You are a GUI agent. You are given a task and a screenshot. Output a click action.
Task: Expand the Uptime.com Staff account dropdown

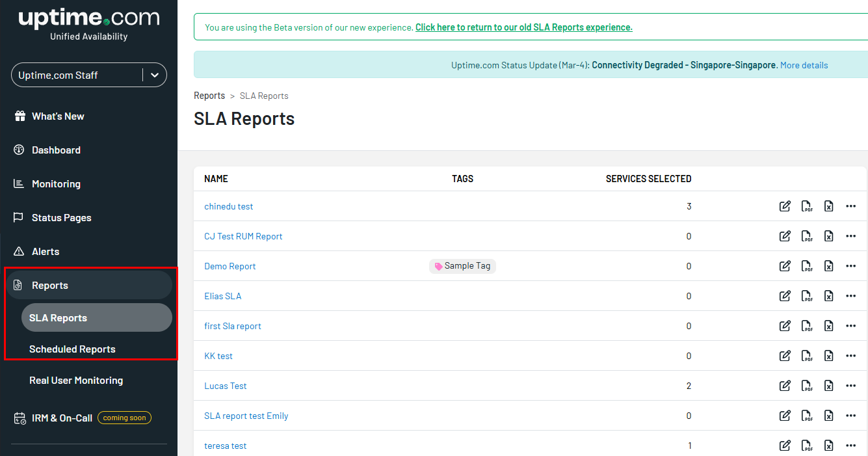tap(89, 75)
